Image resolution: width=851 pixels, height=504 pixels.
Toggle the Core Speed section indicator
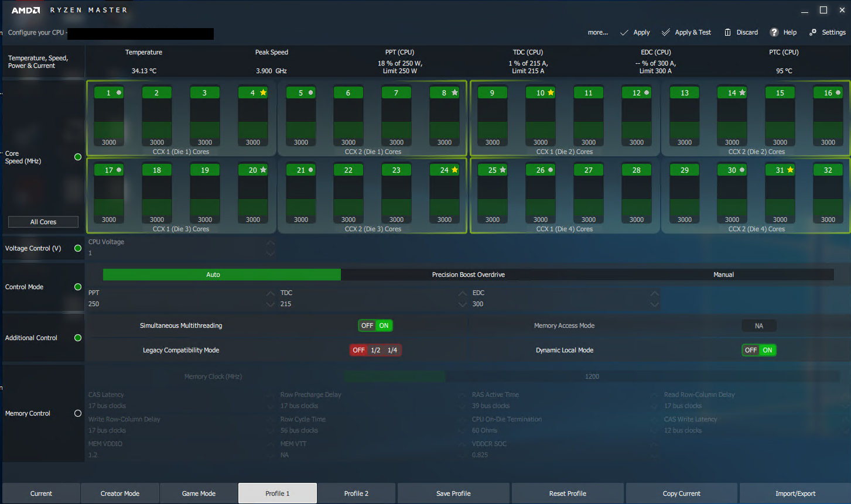(78, 157)
